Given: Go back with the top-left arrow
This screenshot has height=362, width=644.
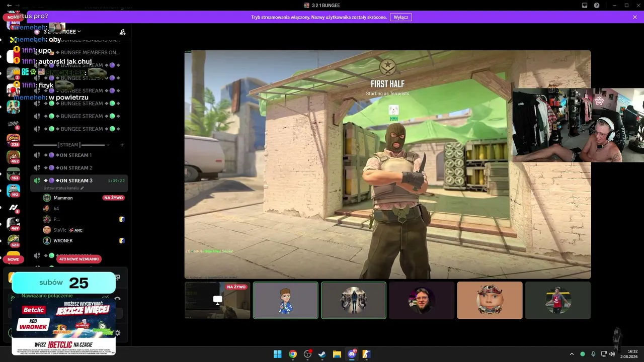Looking at the screenshot, I should (x=9, y=5).
